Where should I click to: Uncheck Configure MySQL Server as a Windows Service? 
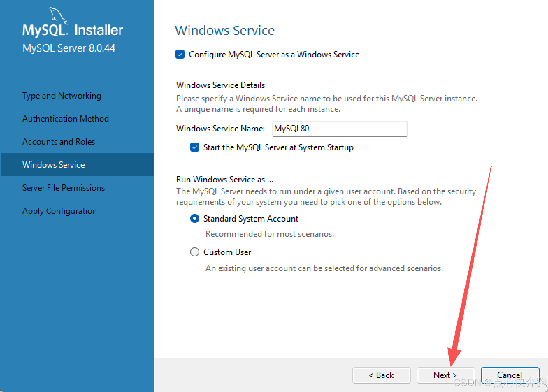coord(180,55)
